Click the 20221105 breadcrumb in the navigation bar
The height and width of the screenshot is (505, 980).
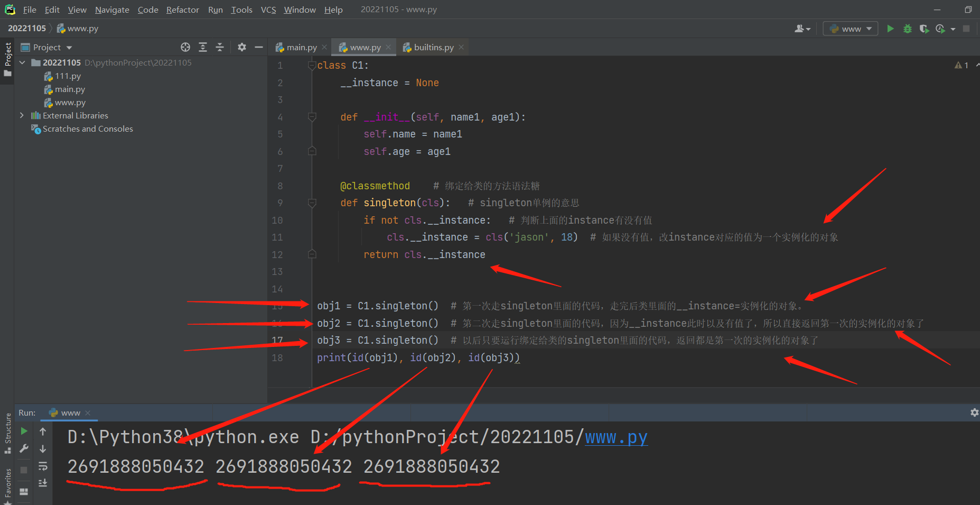point(27,28)
